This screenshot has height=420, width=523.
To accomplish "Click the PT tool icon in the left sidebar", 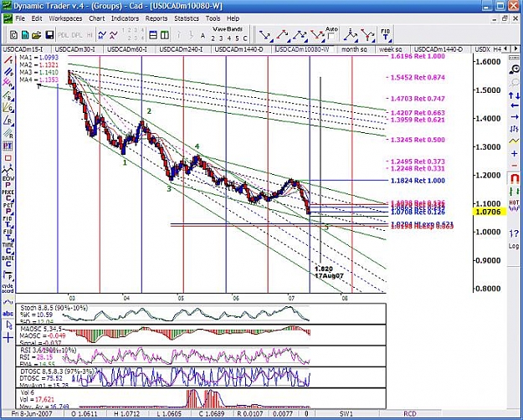I will click(8, 146).
